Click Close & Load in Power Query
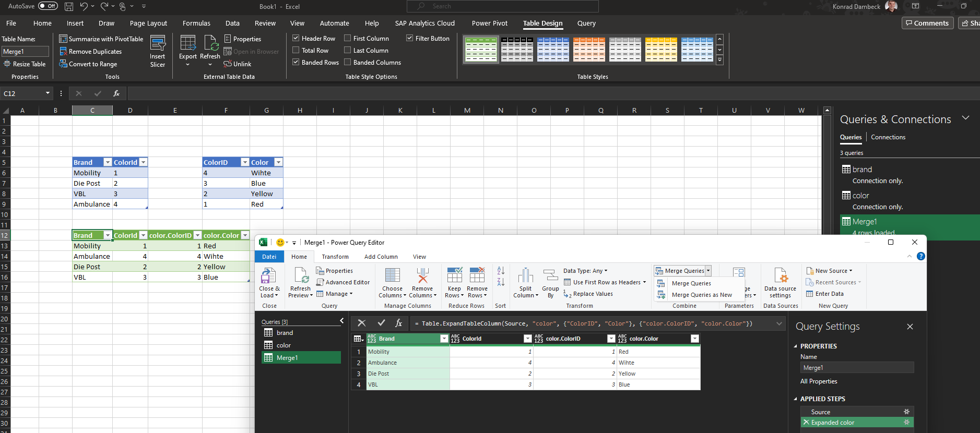 tap(269, 282)
